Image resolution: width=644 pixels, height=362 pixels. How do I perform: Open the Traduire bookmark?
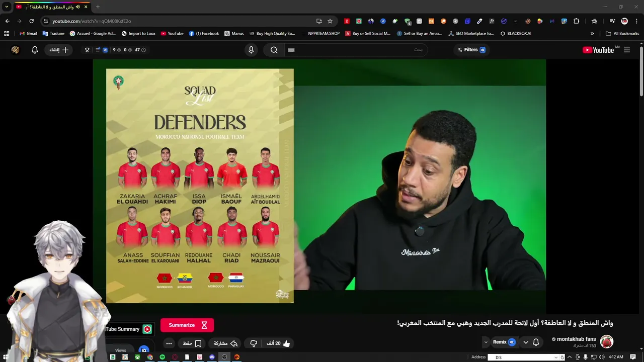click(53, 34)
